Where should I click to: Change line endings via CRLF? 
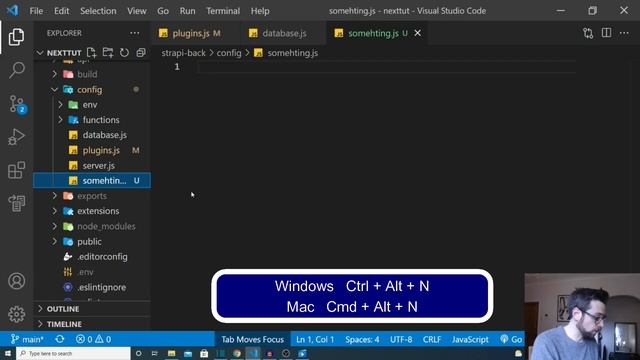point(432,339)
